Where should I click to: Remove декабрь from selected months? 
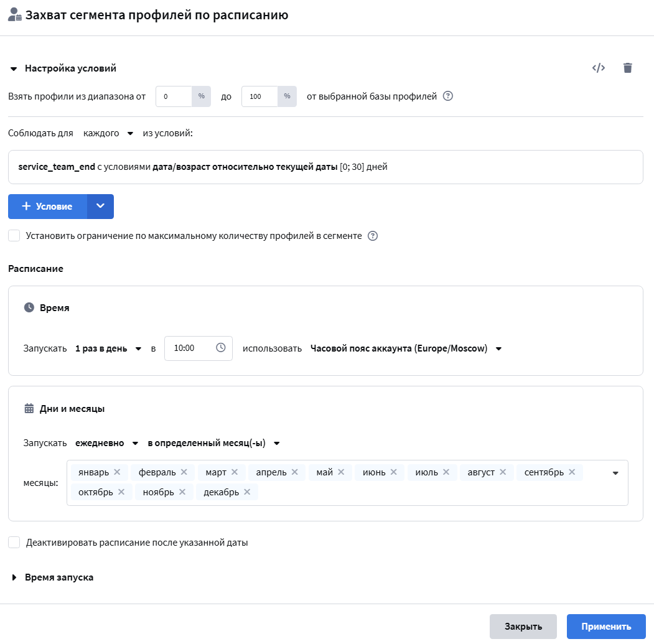pos(247,492)
